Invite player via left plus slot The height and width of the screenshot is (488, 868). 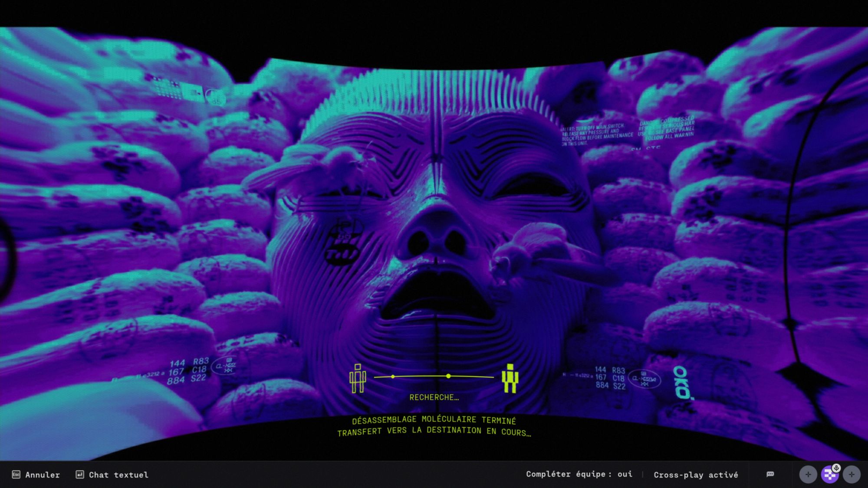pyautogui.click(x=808, y=475)
